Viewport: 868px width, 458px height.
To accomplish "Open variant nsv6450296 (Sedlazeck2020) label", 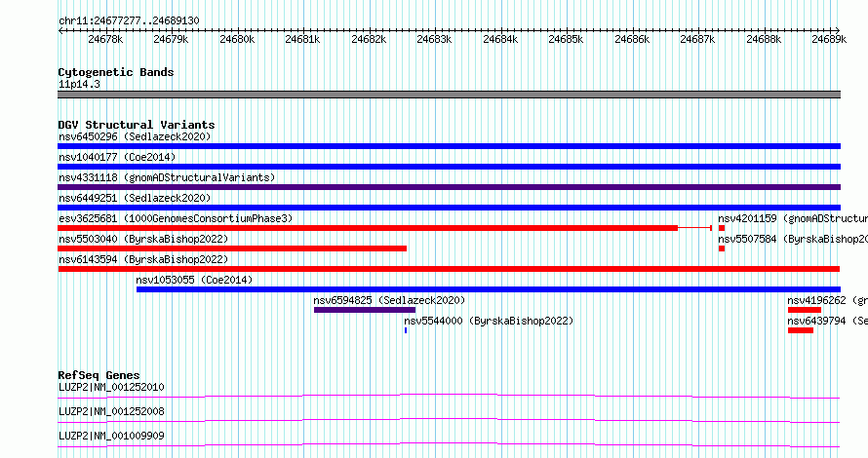I will coord(135,136).
